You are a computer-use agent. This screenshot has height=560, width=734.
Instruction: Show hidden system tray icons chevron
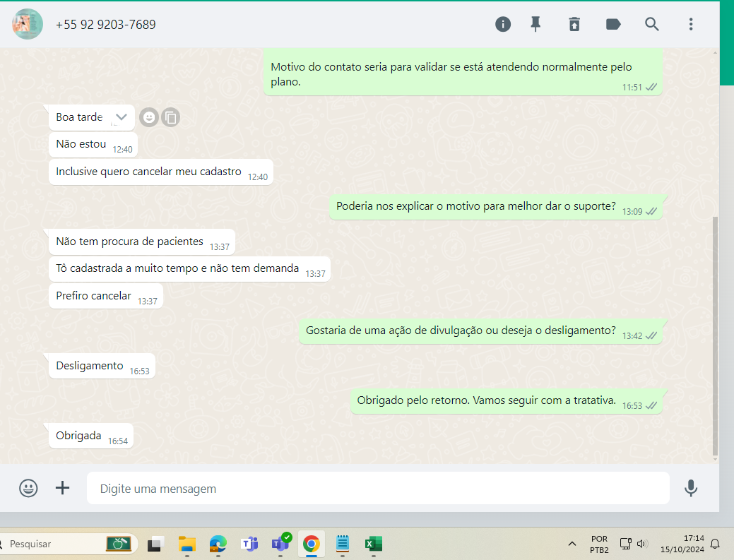572,544
